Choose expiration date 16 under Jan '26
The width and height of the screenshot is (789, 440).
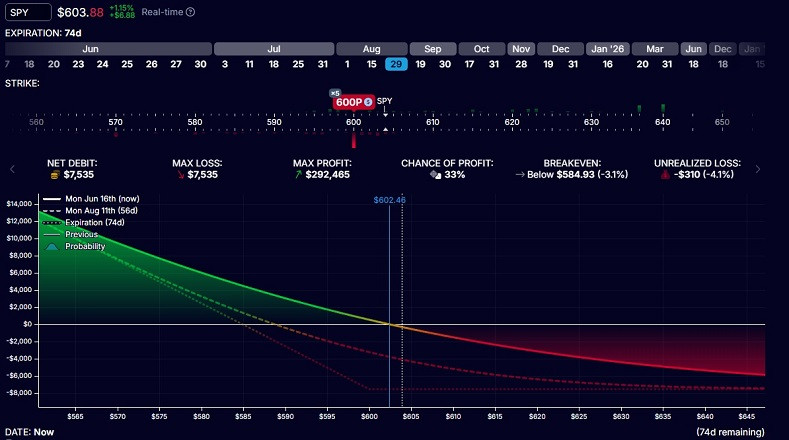pyautogui.click(x=607, y=64)
